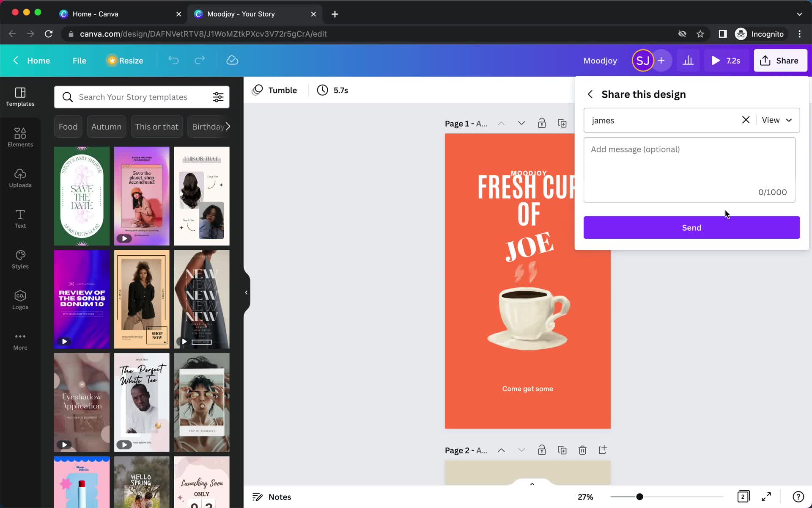Enter fullscreen presentation mode
Screen dimensions: 812x508
point(766,497)
